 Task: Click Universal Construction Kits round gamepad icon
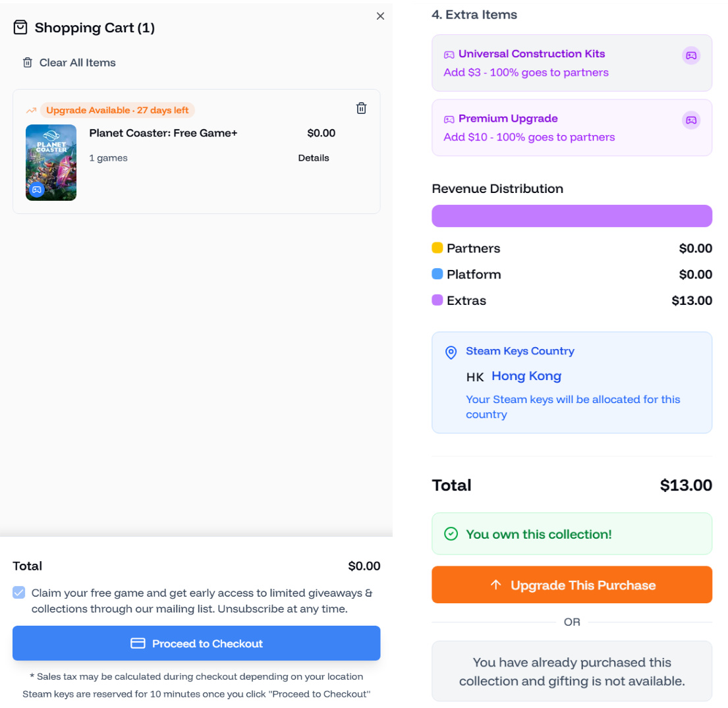pos(690,55)
